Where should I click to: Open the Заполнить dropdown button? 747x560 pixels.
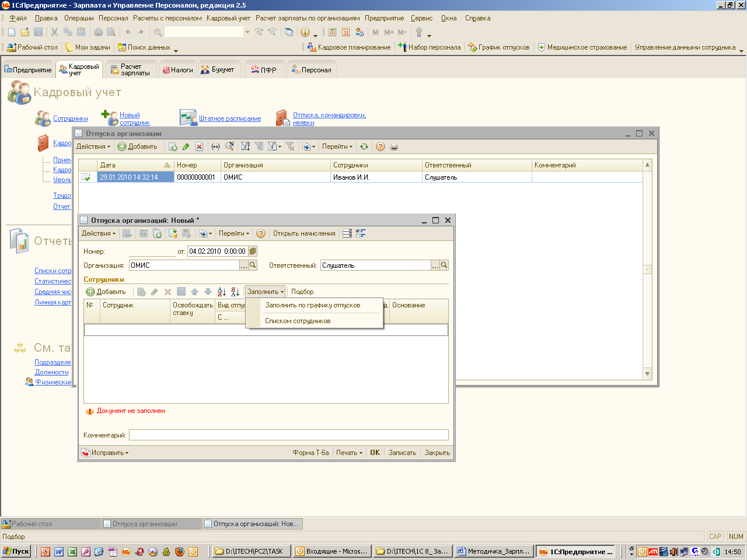point(266,292)
